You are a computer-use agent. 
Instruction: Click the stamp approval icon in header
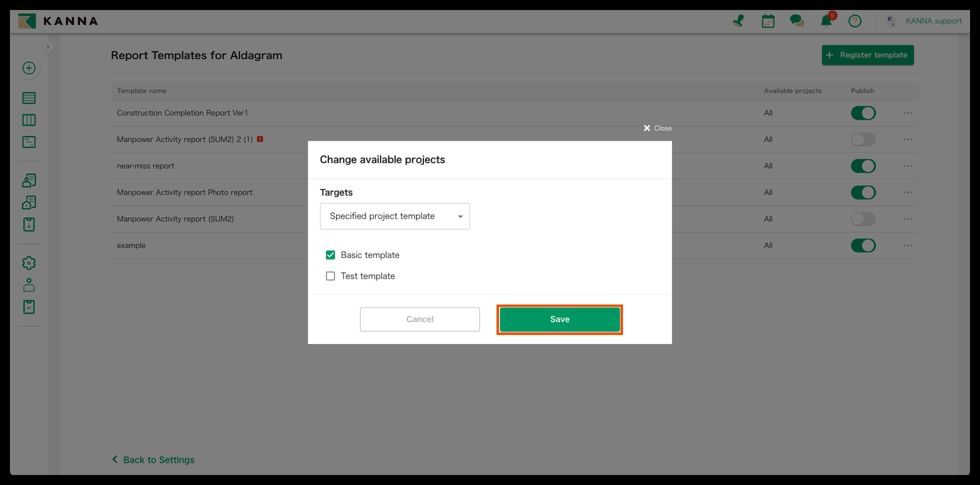[x=738, y=21]
